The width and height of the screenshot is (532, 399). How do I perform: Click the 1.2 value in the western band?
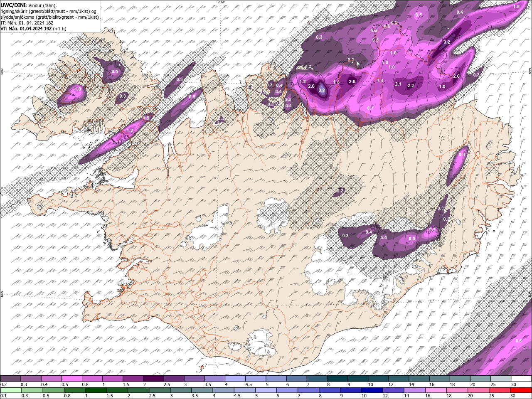coord(130,131)
